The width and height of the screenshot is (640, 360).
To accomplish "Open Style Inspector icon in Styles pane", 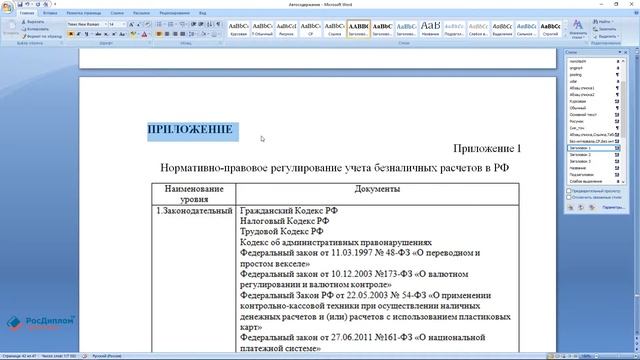I will 581,207.
